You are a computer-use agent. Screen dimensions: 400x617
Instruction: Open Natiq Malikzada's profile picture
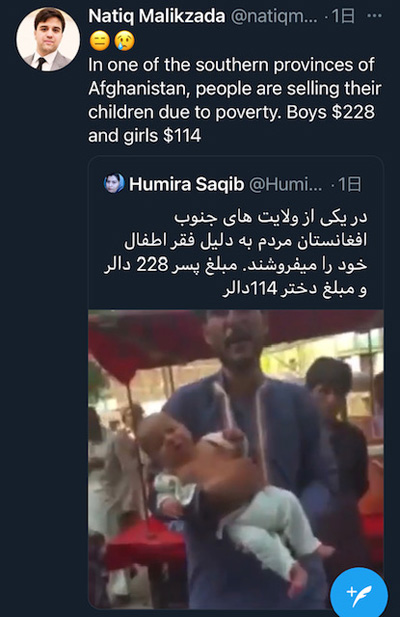48,39
